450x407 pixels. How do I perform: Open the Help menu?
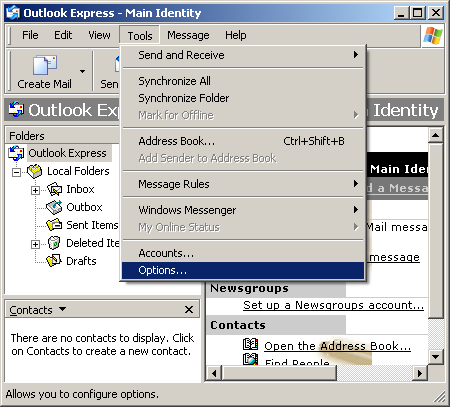click(236, 35)
